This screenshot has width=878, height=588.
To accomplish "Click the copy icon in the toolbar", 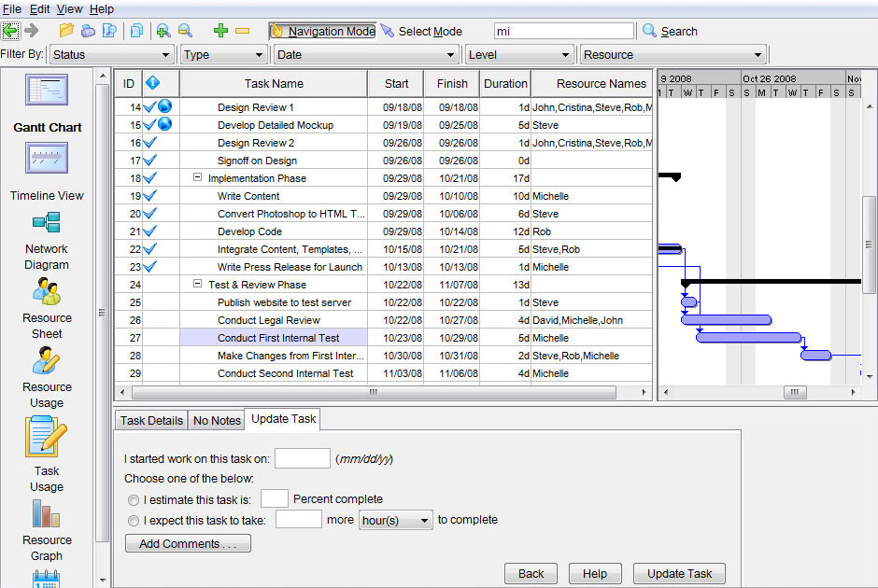I will (x=136, y=31).
